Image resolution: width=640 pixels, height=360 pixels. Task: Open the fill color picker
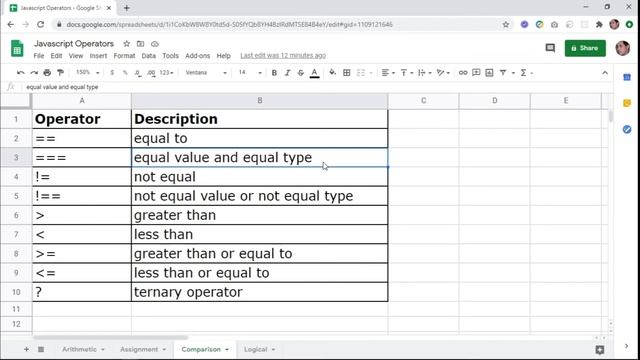[333, 73]
